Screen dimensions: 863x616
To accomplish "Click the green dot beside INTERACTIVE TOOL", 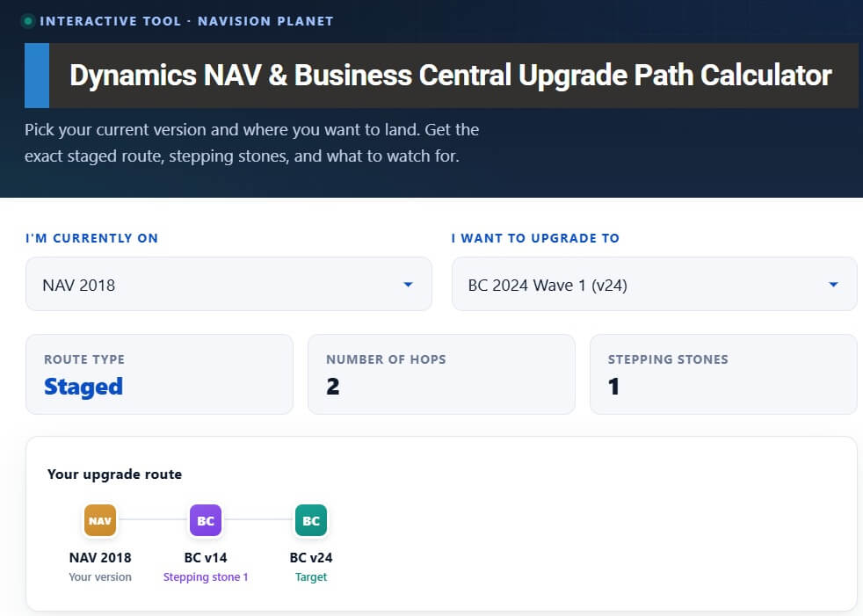I will [x=27, y=21].
